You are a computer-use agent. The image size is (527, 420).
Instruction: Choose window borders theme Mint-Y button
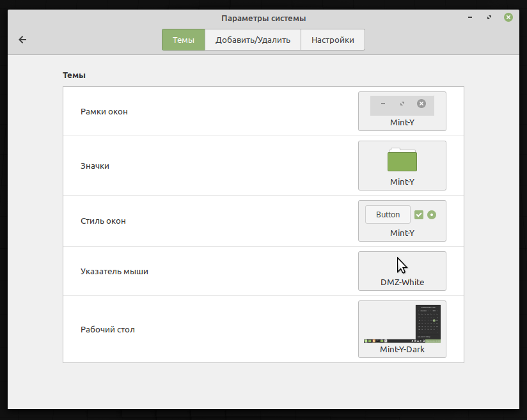[x=402, y=111]
